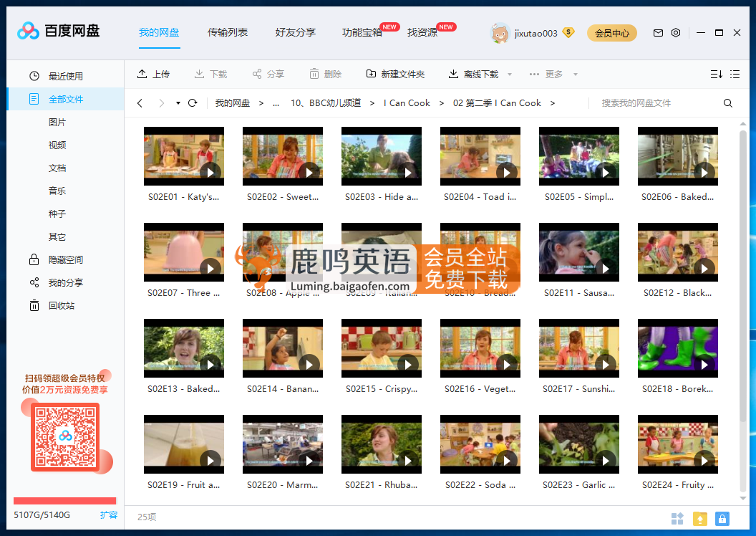Viewport: 756px width, 536px height.
Task: Select file name S02E24 - Fruity
Action: tap(677, 485)
